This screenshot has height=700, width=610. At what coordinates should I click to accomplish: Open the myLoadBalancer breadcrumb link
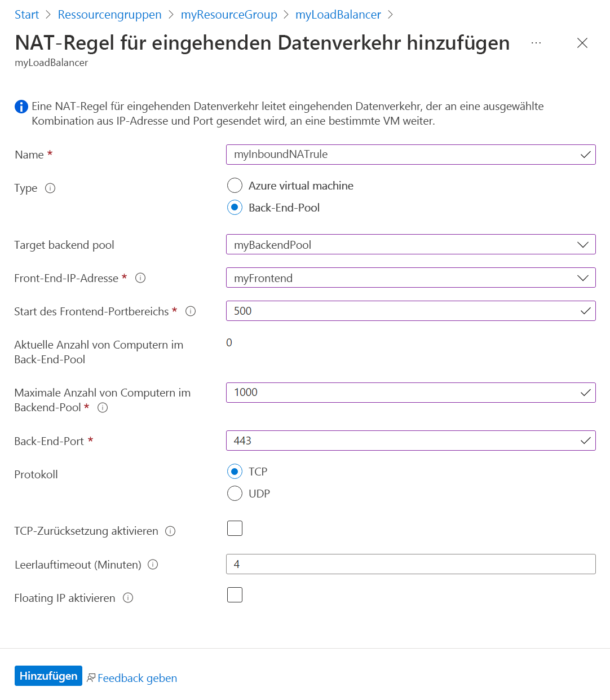point(338,14)
